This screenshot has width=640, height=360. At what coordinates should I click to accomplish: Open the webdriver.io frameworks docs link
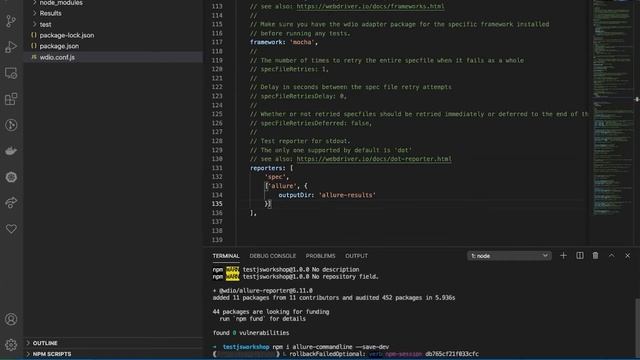point(370,7)
